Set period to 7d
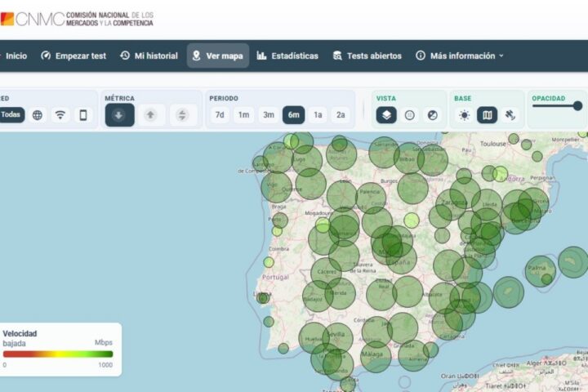Image resolution: width=588 pixels, height=392 pixels. coord(220,115)
